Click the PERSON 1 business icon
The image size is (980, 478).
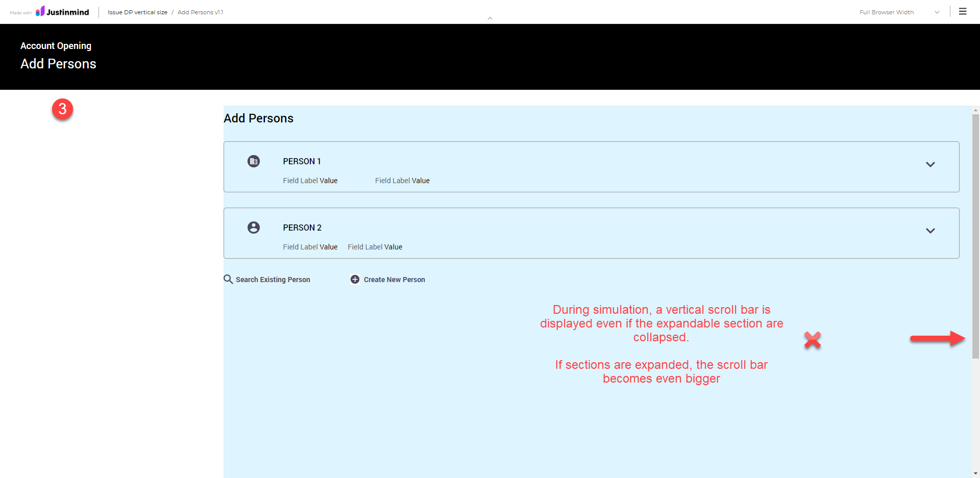coord(254,161)
